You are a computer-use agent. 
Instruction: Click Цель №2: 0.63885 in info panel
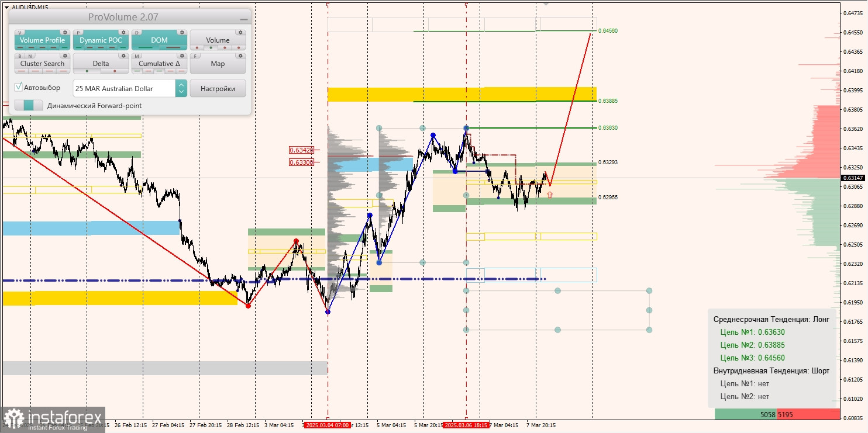pyautogui.click(x=753, y=345)
